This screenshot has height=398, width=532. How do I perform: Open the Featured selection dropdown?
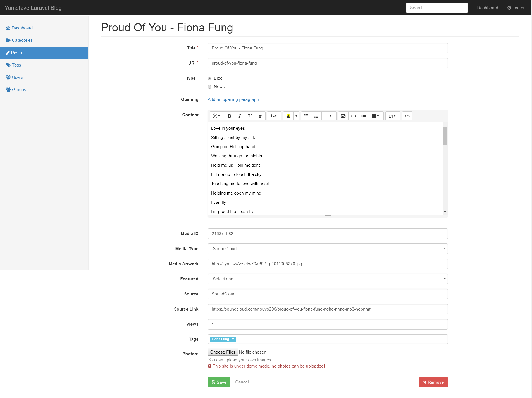[x=327, y=279]
